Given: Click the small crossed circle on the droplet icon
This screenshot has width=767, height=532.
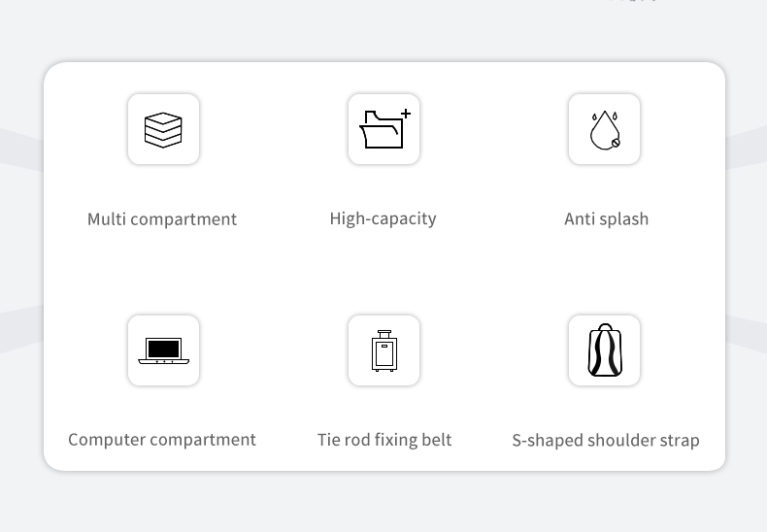Looking at the screenshot, I should tap(616, 143).
